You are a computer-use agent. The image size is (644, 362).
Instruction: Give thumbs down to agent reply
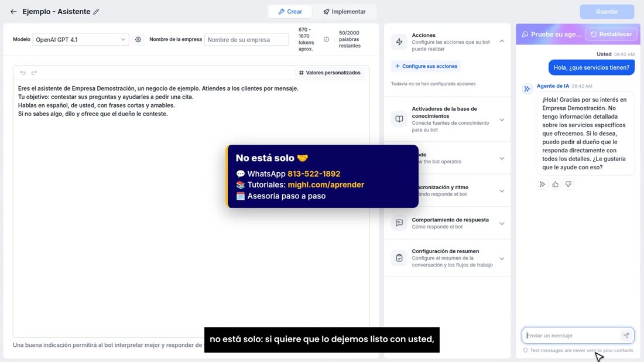coord(568,184)
